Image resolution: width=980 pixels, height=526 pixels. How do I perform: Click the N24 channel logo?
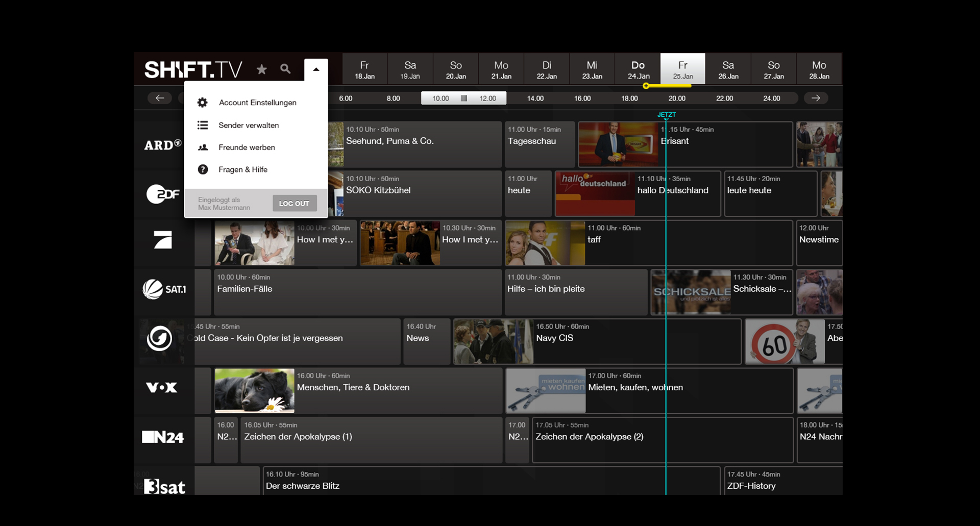coord(162,437)
